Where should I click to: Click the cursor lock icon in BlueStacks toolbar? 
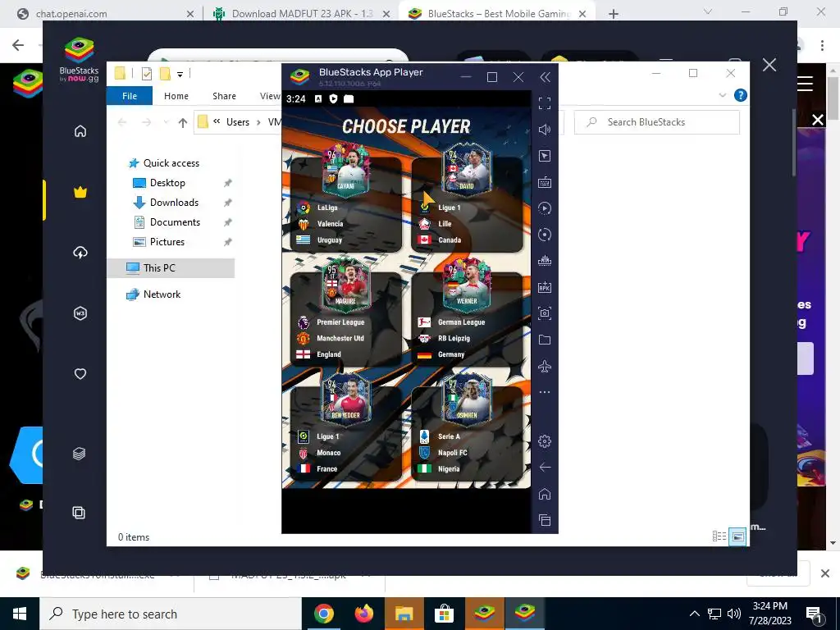[x=545, y=156]
